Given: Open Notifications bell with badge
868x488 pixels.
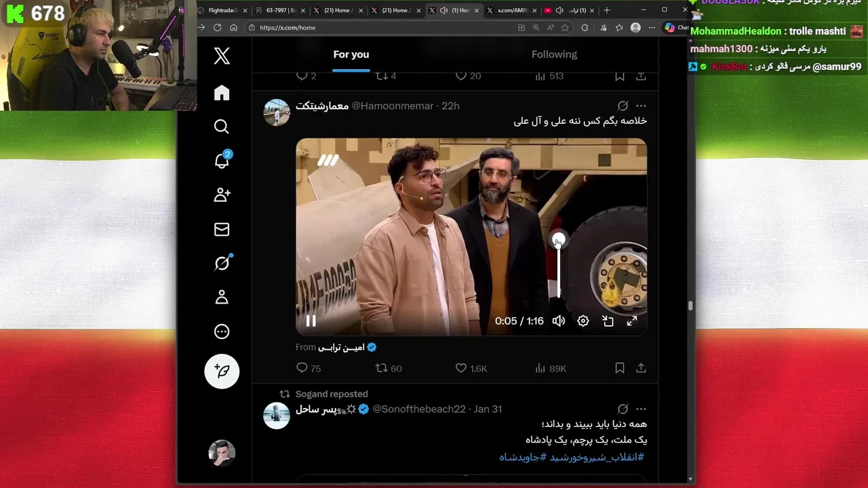Looking at the screenshot, I should click(222, 161).
